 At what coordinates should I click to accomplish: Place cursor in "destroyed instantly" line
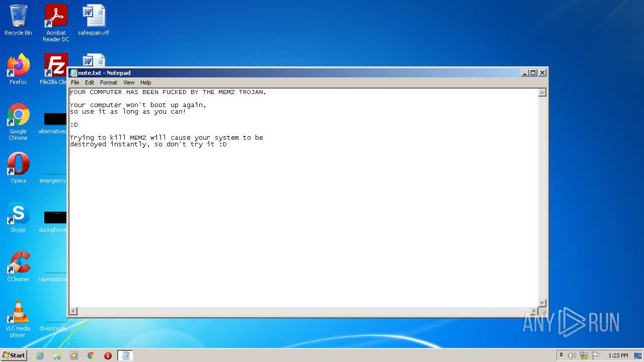point(148,144)
